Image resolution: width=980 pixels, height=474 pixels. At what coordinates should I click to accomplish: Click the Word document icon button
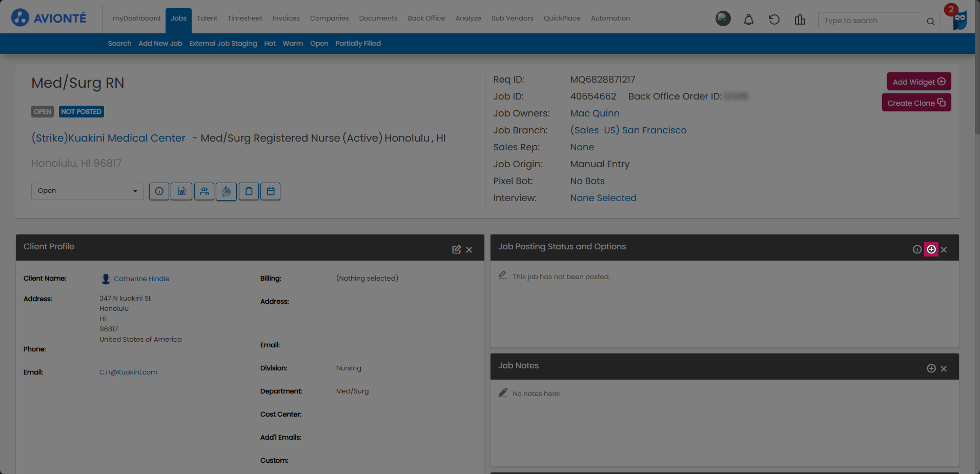coord(181,191)
